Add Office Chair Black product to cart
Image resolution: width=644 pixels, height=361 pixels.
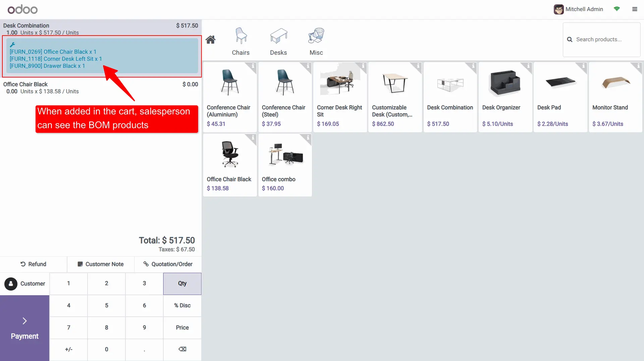[x=230, y=165]
